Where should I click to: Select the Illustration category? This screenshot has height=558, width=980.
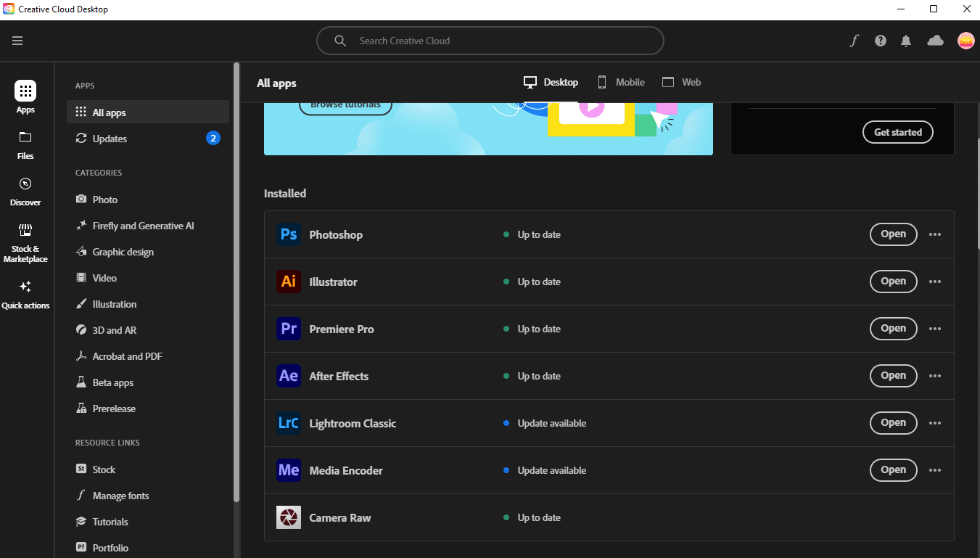coord(148,304)
